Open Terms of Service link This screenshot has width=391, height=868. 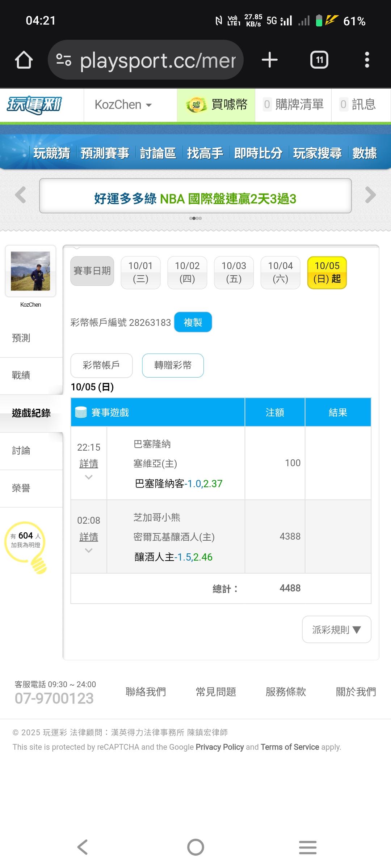(290, 747)
